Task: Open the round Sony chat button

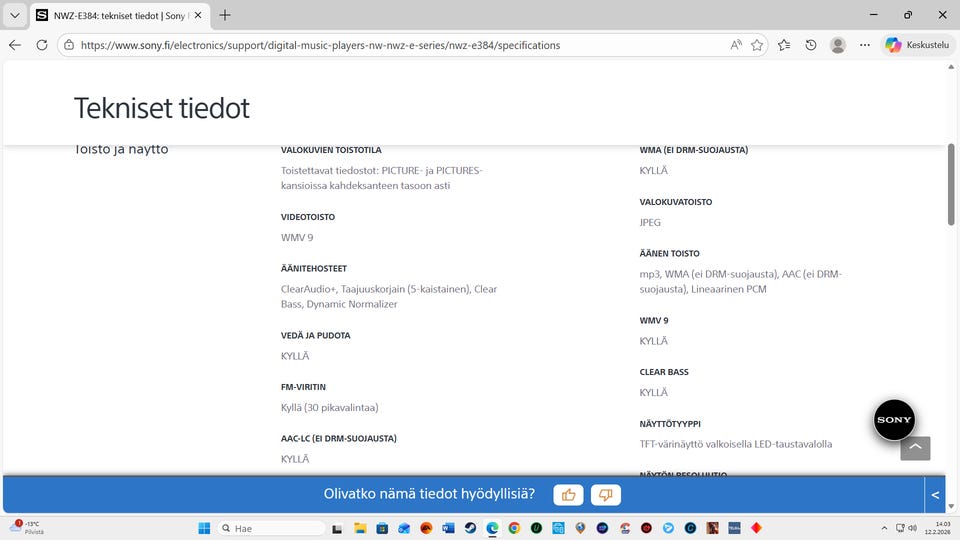Action: [x=894, y=420]
